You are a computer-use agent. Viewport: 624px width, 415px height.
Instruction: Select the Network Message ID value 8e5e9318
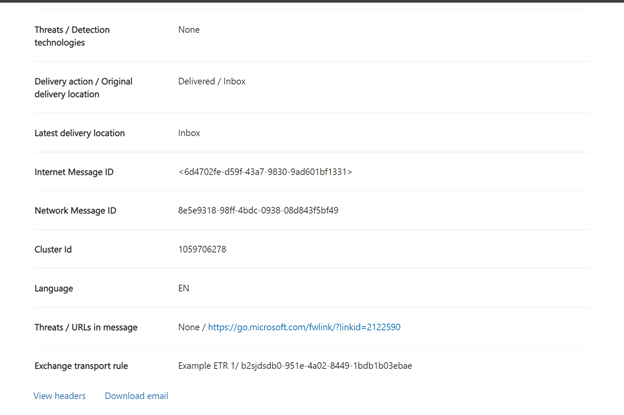pos(258,210)
